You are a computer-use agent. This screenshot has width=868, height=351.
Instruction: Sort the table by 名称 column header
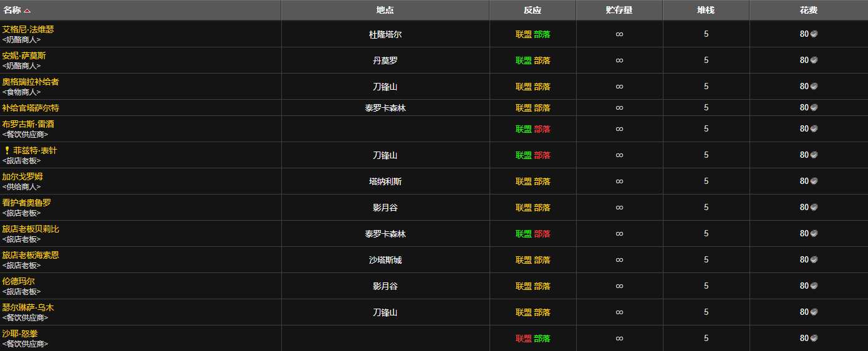[x=140, y=10]
